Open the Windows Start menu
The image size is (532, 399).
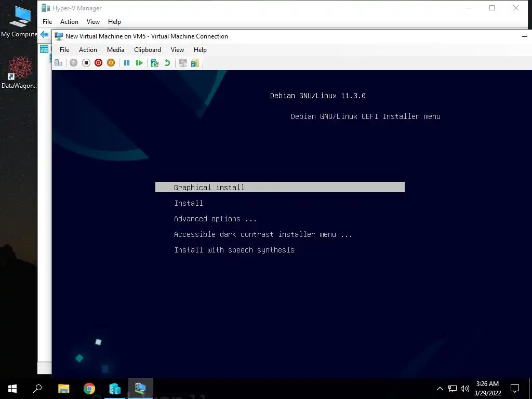[x=12, y=389]
